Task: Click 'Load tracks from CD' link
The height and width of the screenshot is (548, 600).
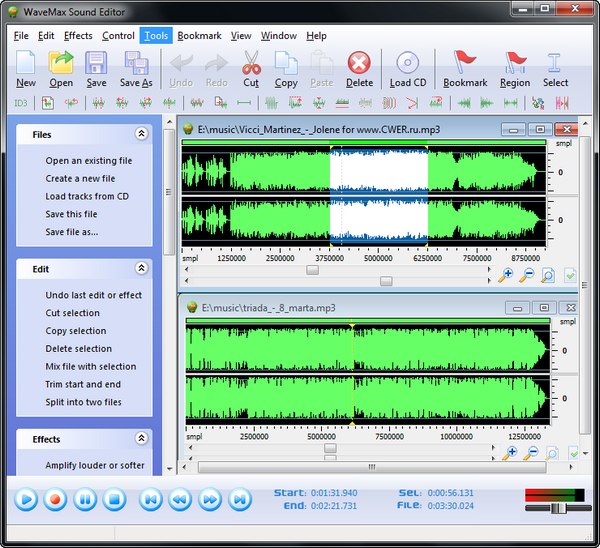Action: click(86, 196)
